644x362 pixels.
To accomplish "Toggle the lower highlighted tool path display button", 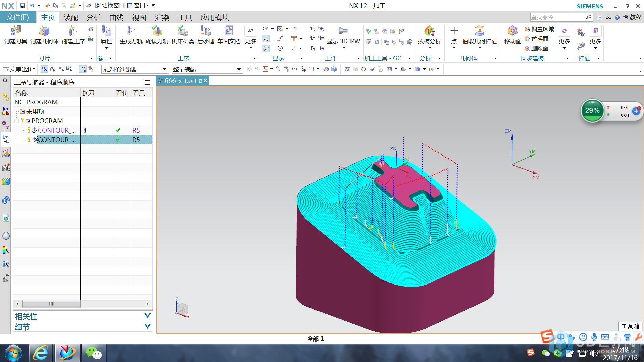I will [266, 49].
